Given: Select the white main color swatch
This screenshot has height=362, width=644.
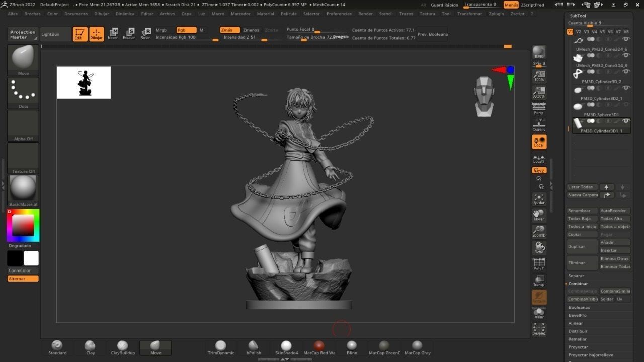Looking at the screenshot, I should click(31, 258).
